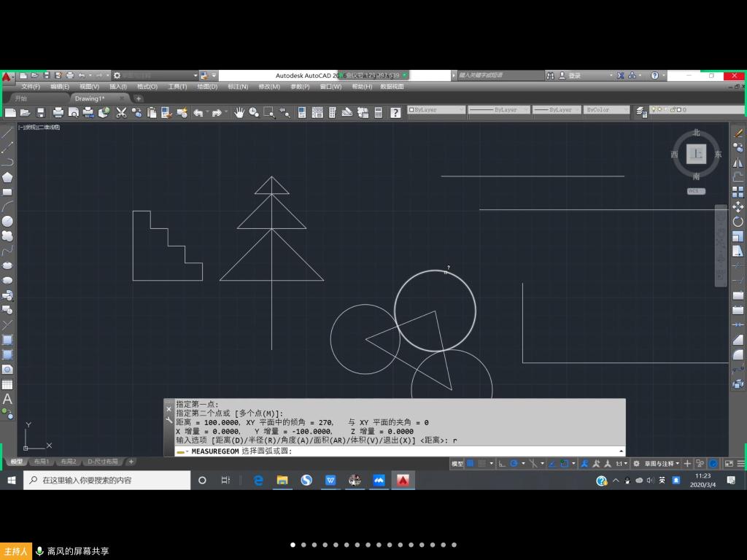Select the Circle draw tool
747x560 pixels.
pyautogui.click(x=7, y=221)
